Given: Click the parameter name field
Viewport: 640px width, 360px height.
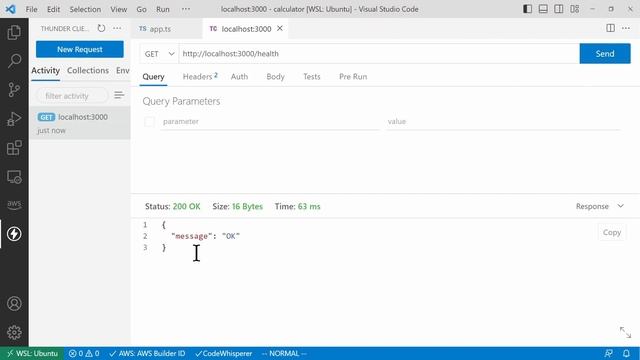Looking at the screenshot, I should 269,122.
